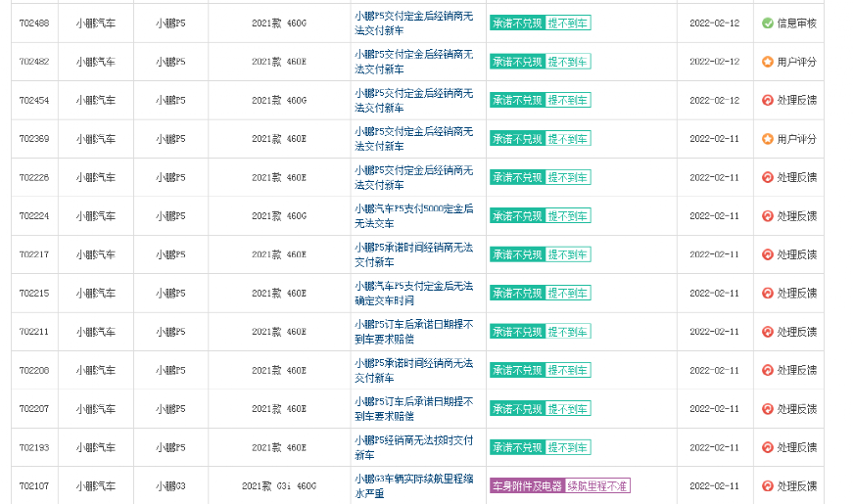Click 承诺不兑现 tag in row 702488
854x504 pixels.
(517, 23)
